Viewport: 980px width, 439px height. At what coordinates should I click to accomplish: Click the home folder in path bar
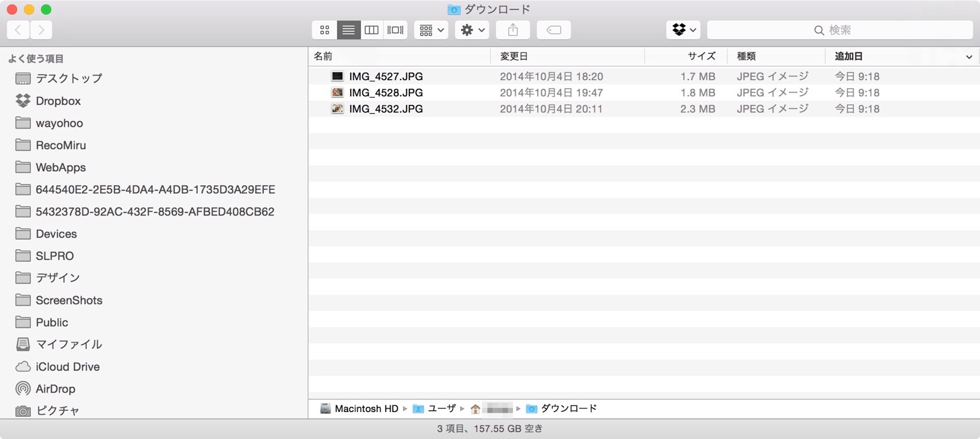coord(491,409)
